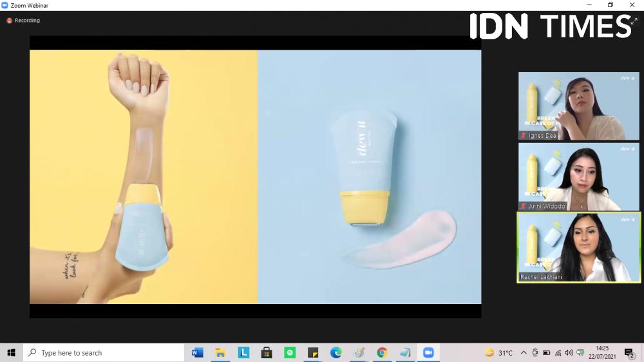Open the green chat app in taskbar
The height and width of the screenshot is (362, 644).
coord(290,352)
